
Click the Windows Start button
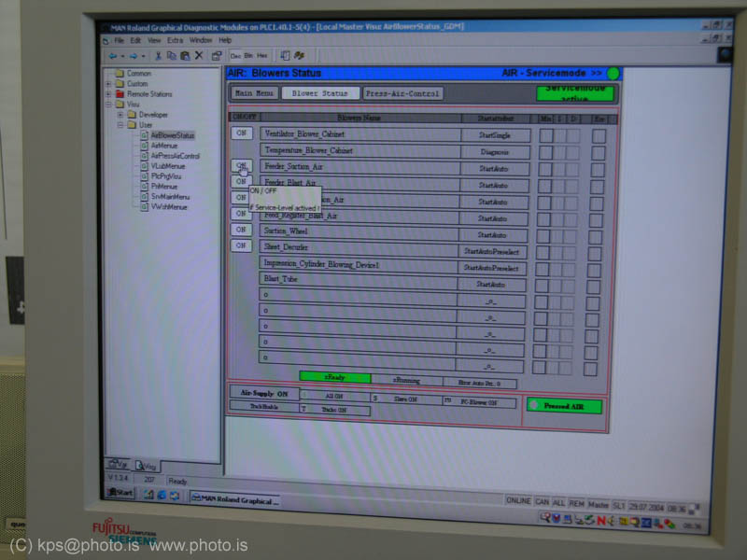click(x=119, y=492)
